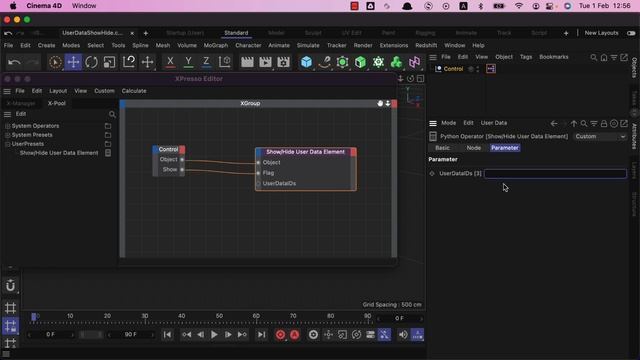Open the Apple menu
Image resolution: width=640 pixels, height=360 pixels.
point(13,6)
